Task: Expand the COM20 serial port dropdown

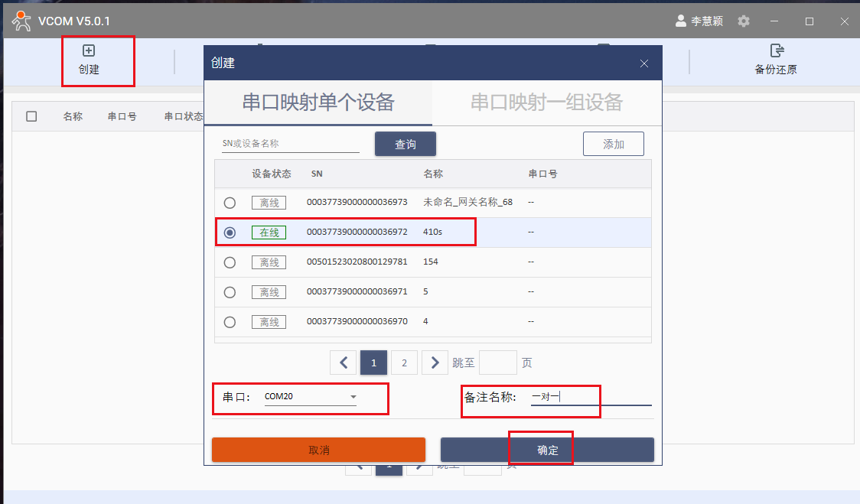Action: pyautogui.click(x=353, y=397)
